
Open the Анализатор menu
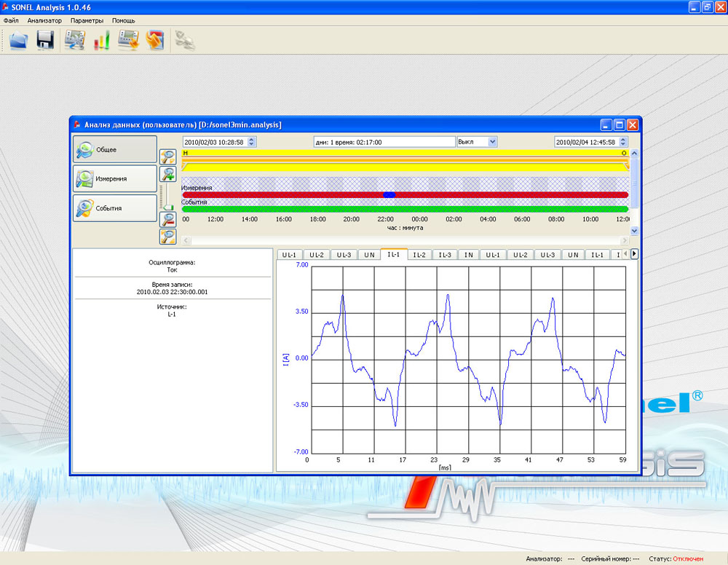coord(44,20)
